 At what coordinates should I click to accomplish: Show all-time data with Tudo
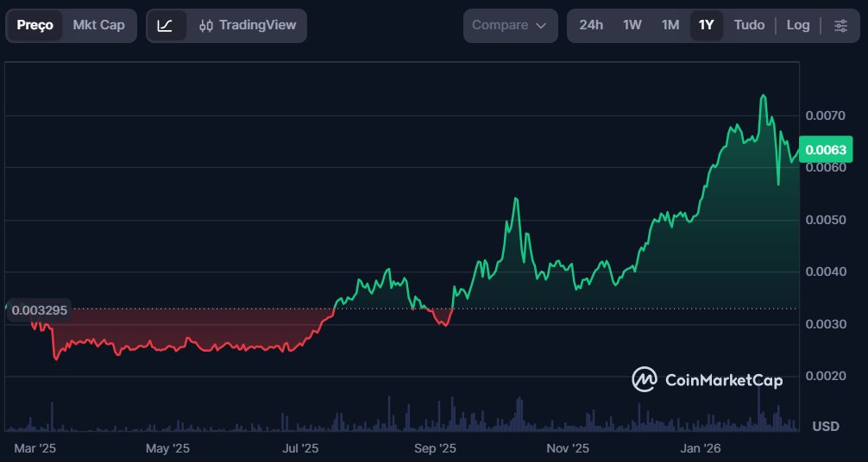(x=749, y=26)
